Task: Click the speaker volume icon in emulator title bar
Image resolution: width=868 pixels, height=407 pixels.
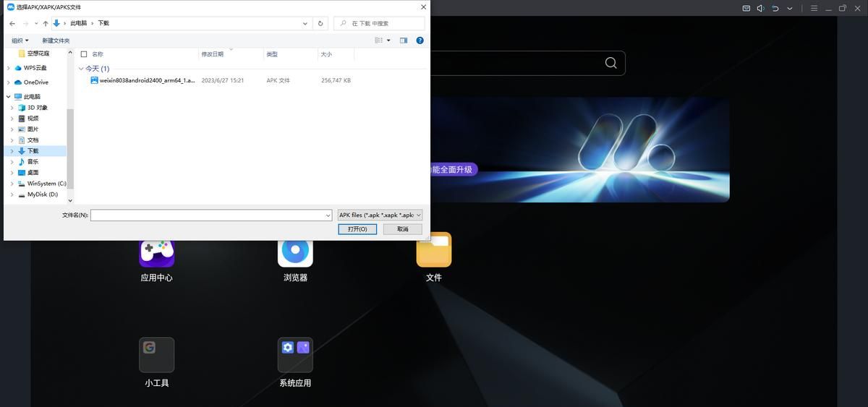Action: tap(761, 8)
